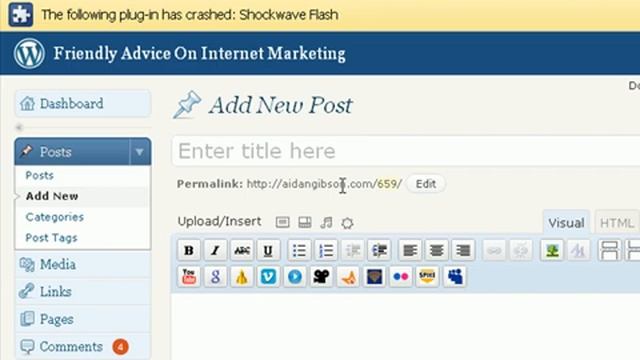Embed a Google Video
This screenshot has width=640, height=360.
[215, 277]
